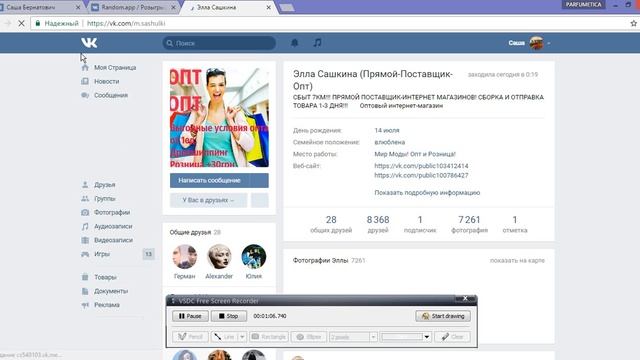This screenshot has height=360, width=640.
Task: Open the Line tool dropdown arrow
Action: click(x=242, y=337)
